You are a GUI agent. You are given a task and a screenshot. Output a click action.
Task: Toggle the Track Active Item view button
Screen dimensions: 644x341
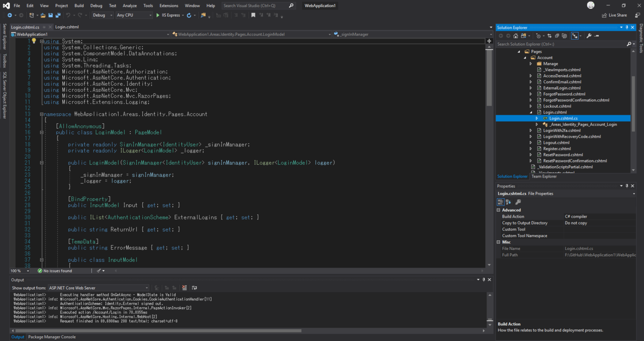point(575,36)
